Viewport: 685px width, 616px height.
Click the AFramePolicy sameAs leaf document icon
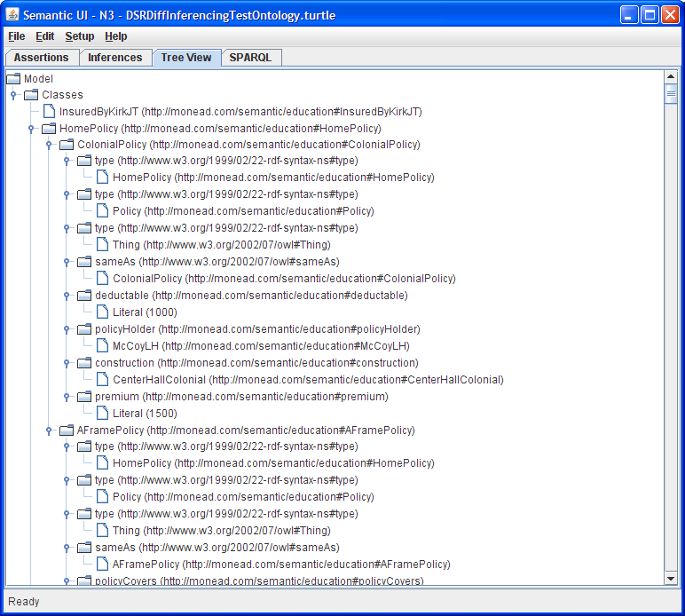[103, 564]
